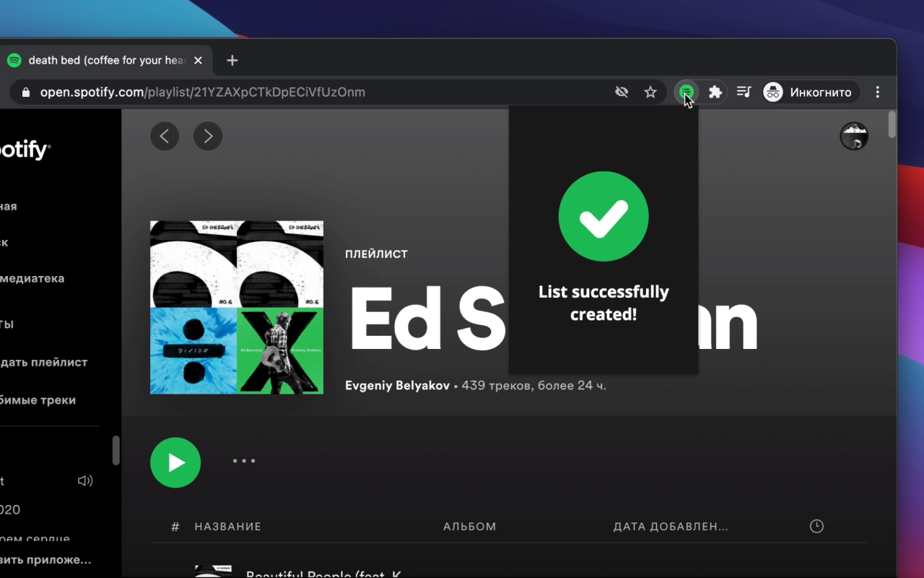Play the Ed Sheeran playlist
The width and height of the screenshot is (924, 578).
(x=175, y=462)
